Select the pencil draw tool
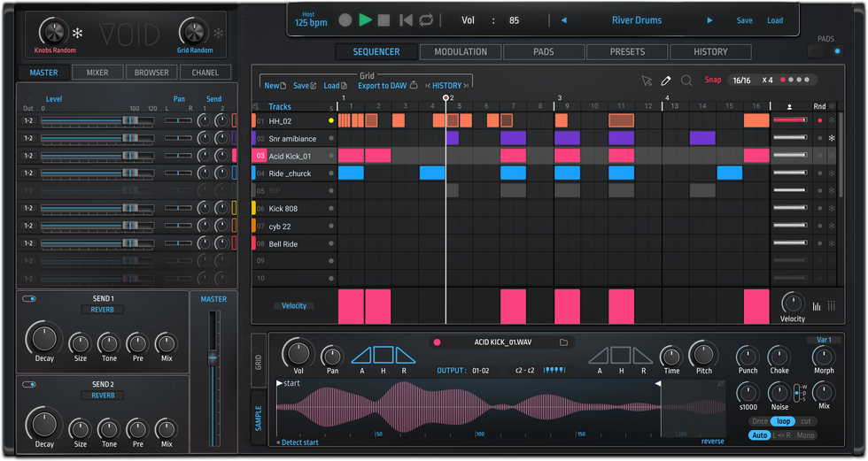The height and width of the screenshot is (461, 868). (x=667, y=81)
